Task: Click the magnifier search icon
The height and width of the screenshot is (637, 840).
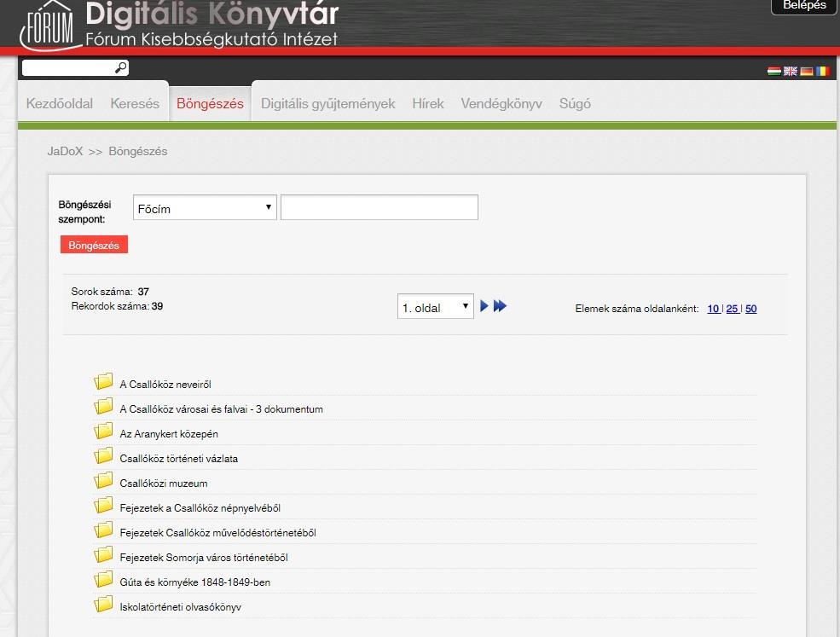Action: (x=121, y=67)
